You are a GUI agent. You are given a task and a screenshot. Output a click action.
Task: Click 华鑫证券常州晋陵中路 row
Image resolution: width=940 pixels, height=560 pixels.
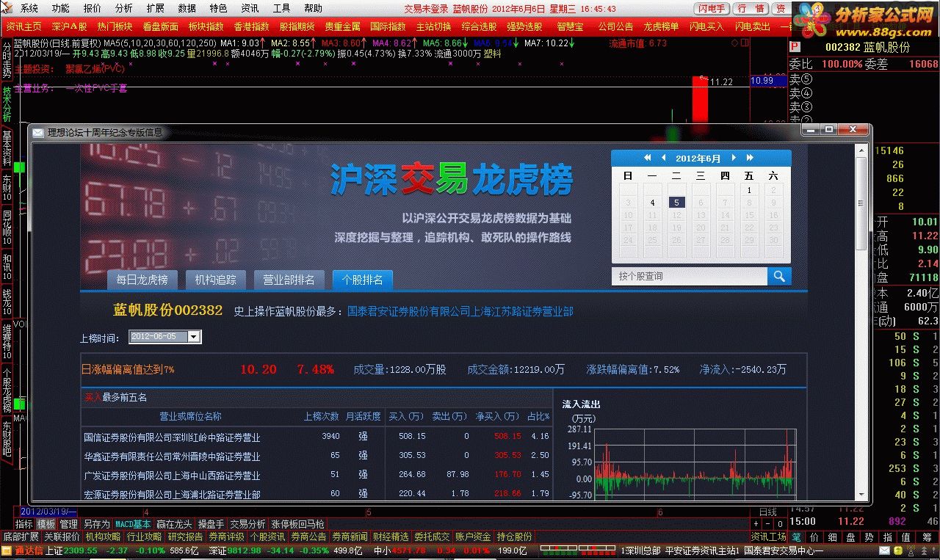[x=316, y=456]
